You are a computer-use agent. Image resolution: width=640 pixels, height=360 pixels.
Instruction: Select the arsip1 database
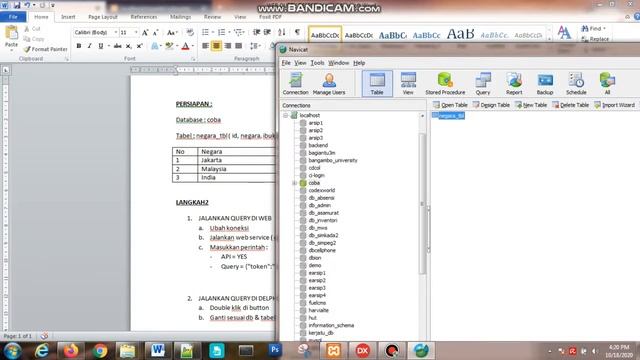point(316,123)
